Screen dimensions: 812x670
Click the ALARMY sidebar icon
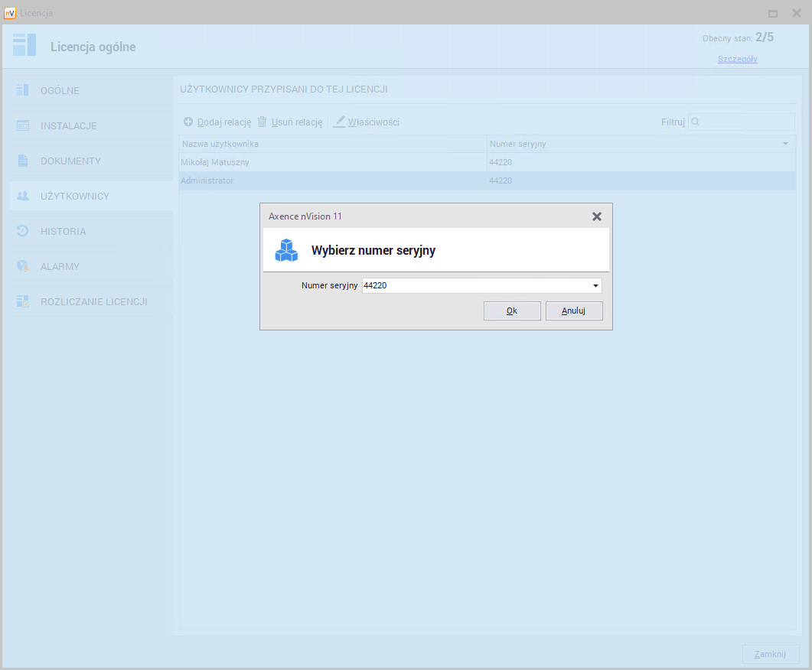[23, 266]
